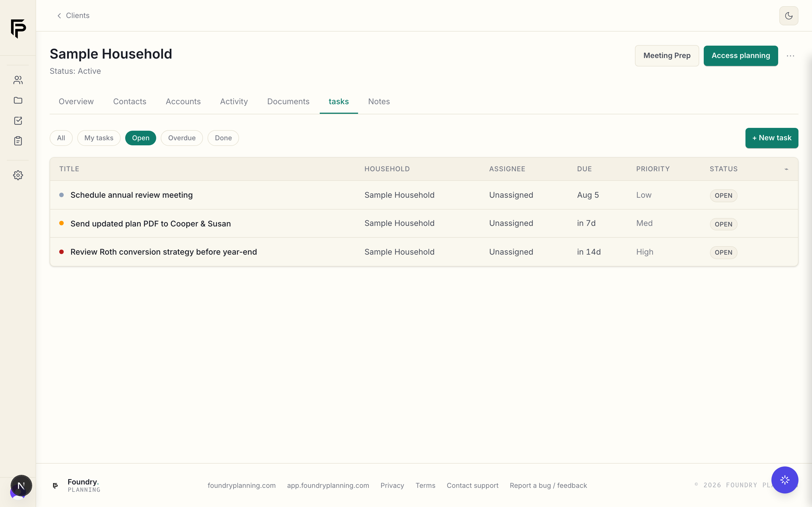Click the Foundry logo at top left
Viewport: 812px width, 507px height.
[18, 28]
